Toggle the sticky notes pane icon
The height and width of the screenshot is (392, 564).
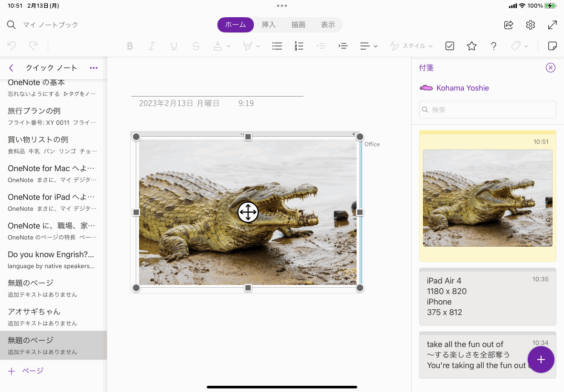point(552,46)
